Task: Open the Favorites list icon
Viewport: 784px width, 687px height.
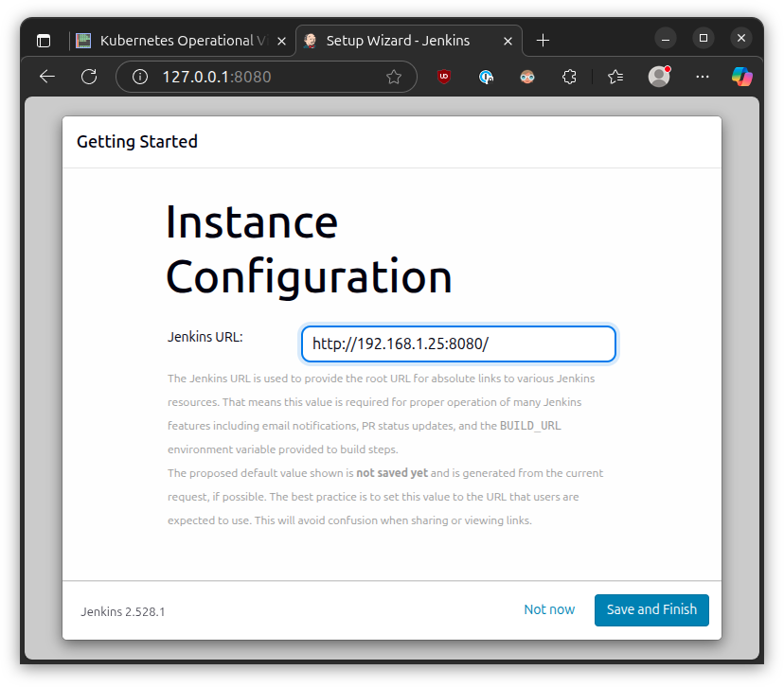Action: pyautogui.click(x=615, y=77)
